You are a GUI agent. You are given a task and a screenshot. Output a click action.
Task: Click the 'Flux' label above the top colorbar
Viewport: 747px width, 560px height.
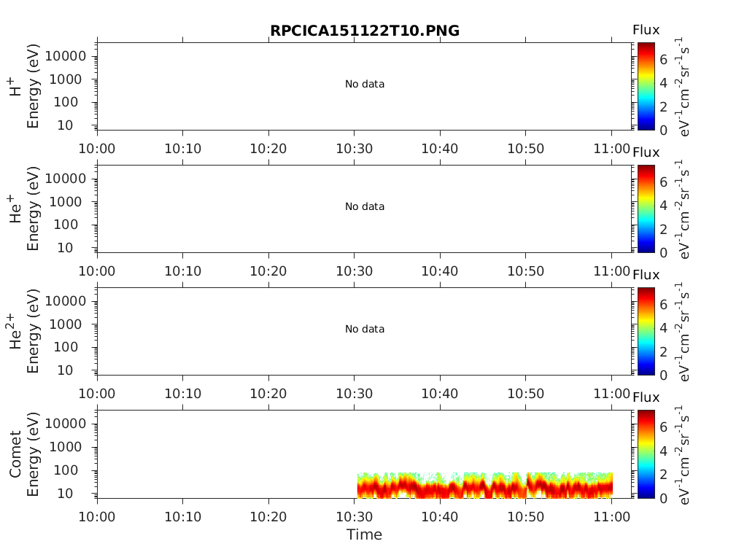[x=646, y=30]
